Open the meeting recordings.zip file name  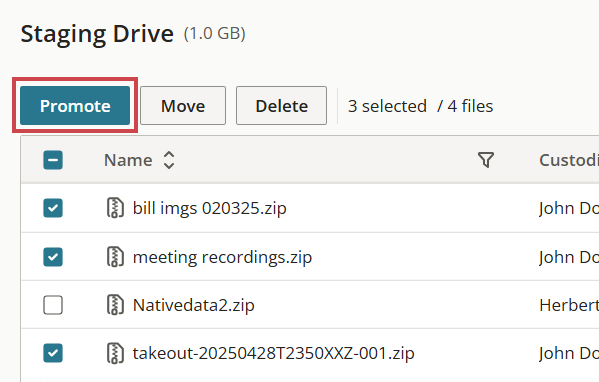point(222,257)
